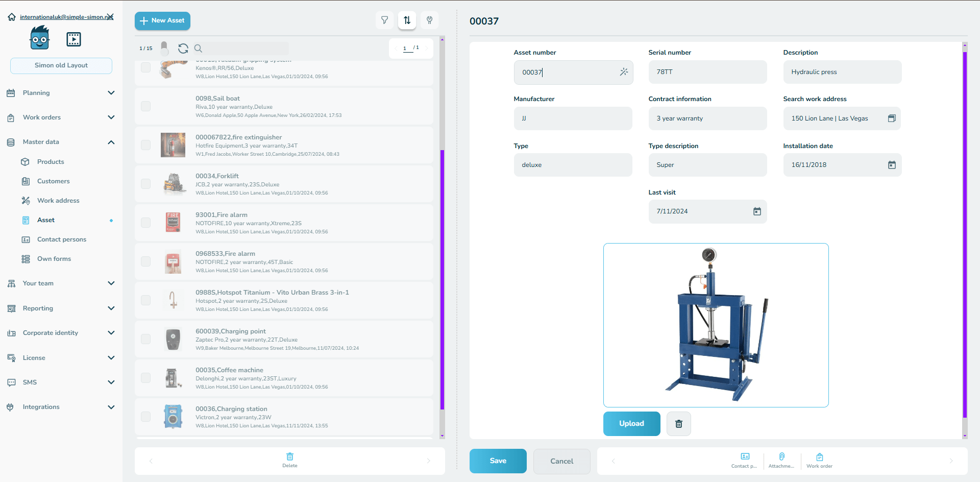Click the Description field Hydraulic press
Viewport: 980px width, 482px height.
tap(842, 72)
